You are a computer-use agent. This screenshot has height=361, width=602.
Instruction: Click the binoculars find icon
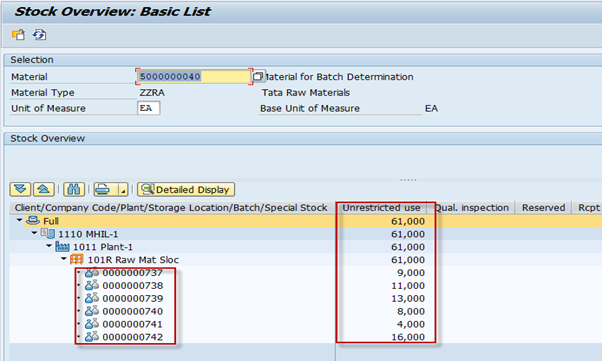[x=74, y=189]
